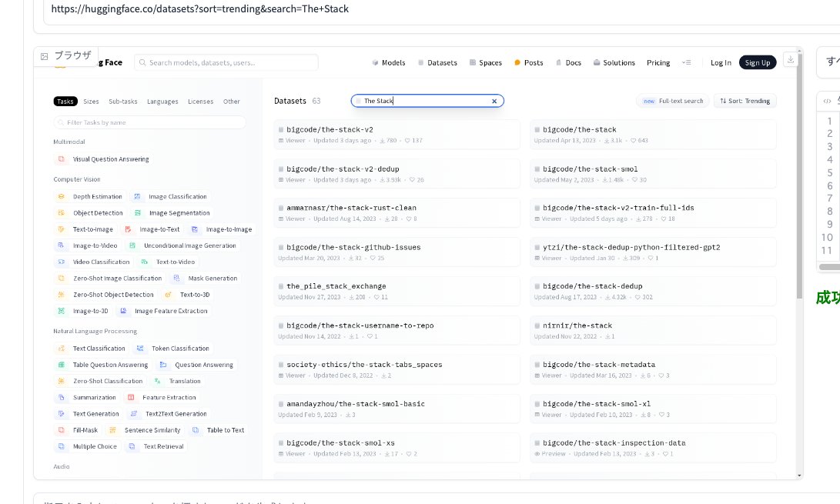Click the Summarization task icon
The height and width of the screenshot is (504, 840).
pyautogui.click(x=61, y=397)
